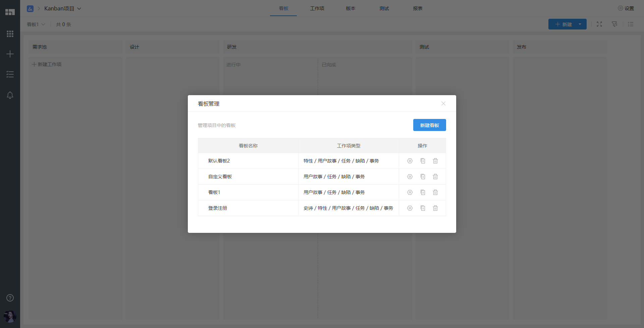This screenshot has height=328, width=644.
Task: Open settings icon for 登录注册 row
Action: (x=410, y=208)
